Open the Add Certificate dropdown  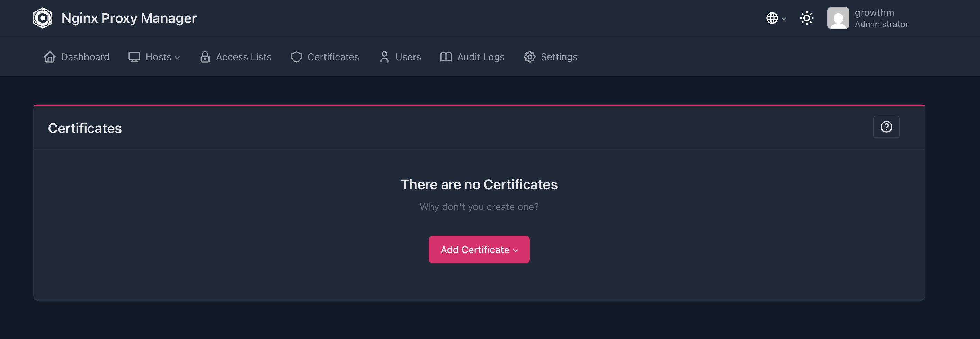[479, 250]
